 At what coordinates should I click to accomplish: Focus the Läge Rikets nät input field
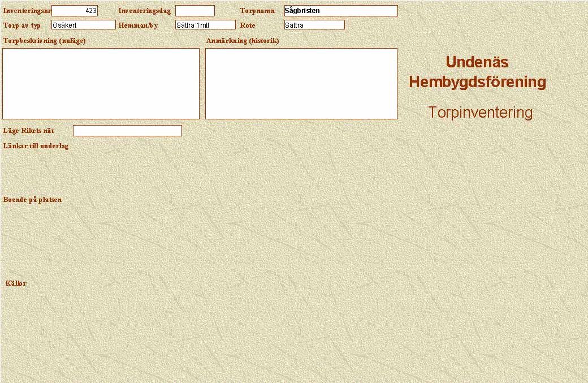[127, 131]
